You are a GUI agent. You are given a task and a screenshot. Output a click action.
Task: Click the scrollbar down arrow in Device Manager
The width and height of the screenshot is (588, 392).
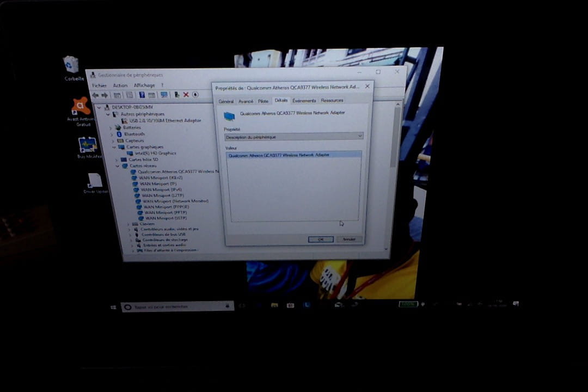coord(386,249)
